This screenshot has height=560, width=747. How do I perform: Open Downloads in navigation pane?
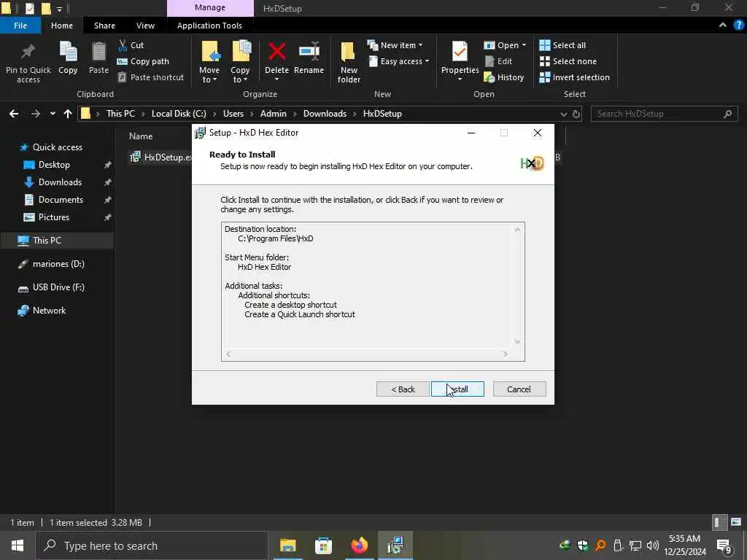[x=60, y=182]
